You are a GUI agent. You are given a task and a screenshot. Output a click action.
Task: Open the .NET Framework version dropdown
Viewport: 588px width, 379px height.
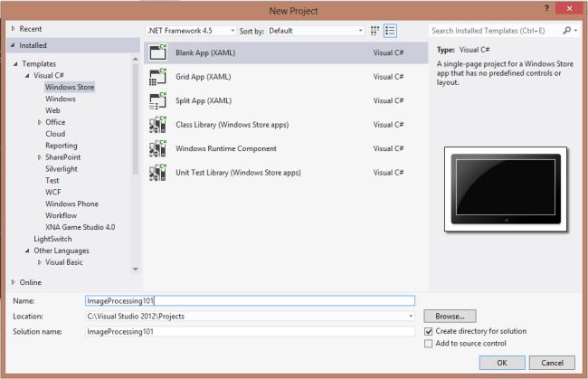[191, 31]
